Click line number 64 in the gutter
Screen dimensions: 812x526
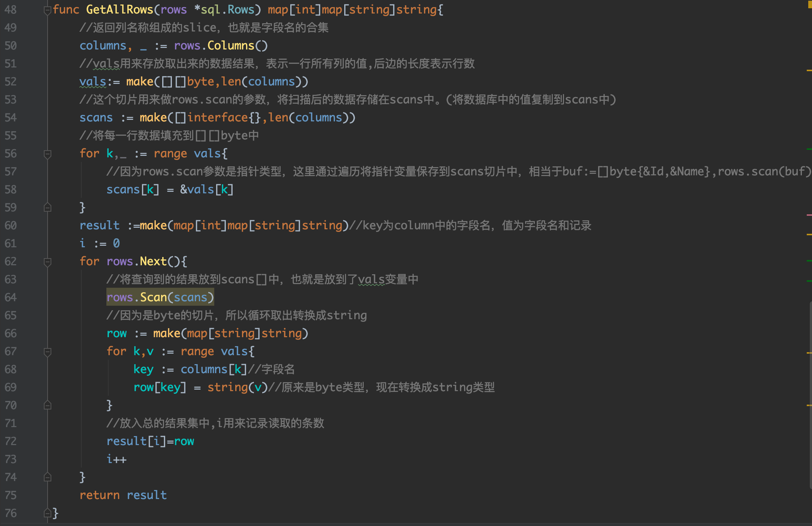(x=11, y=297)
